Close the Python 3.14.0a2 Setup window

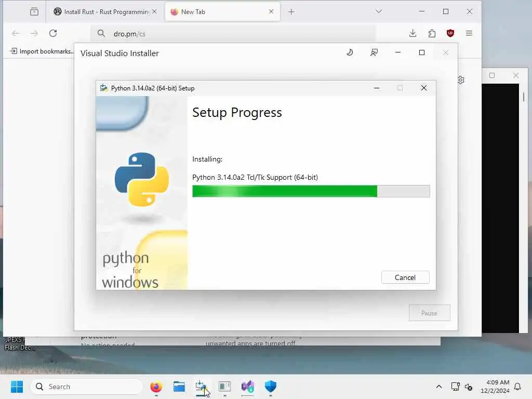[x=424, y=88]
